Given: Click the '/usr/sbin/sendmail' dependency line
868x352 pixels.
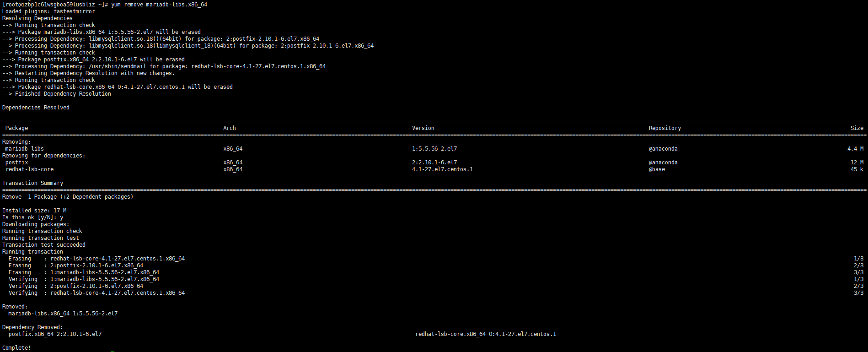Looking at the screenshot, I should pyautogui.click(x=164, y=66).
